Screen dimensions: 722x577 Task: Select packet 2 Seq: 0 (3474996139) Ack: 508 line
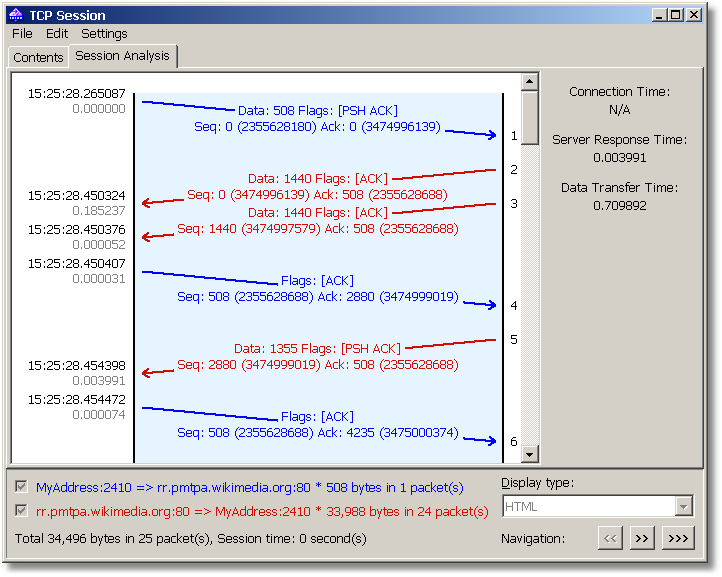(x=317, y=195)
